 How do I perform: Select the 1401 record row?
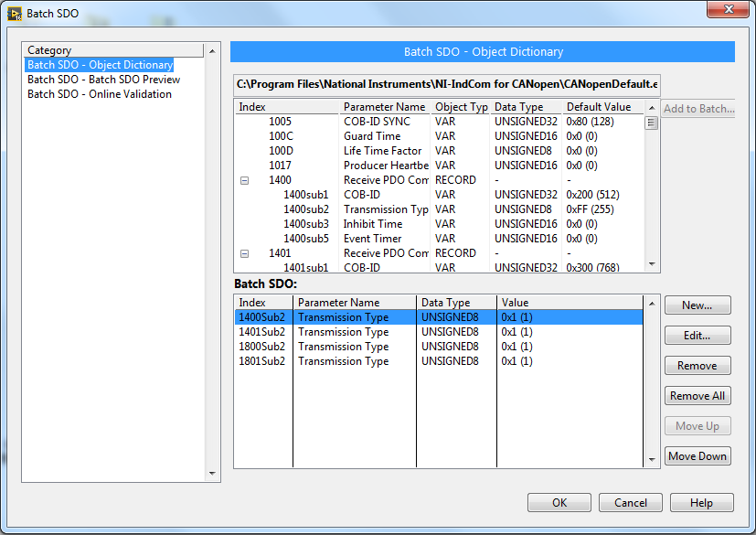tap(439, 253)
